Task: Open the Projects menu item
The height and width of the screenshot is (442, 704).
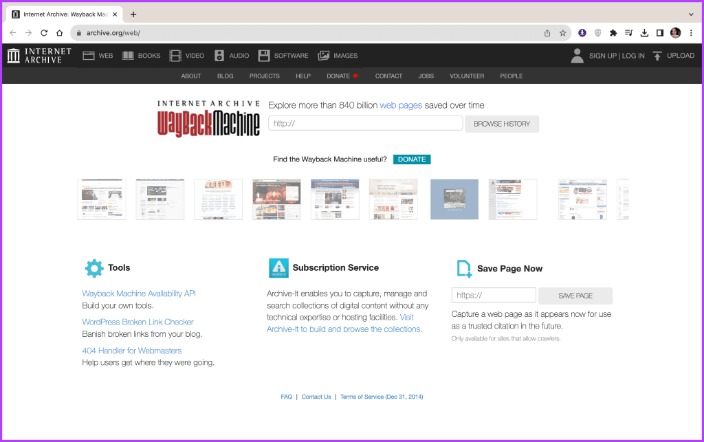Action: click(264, 76)
